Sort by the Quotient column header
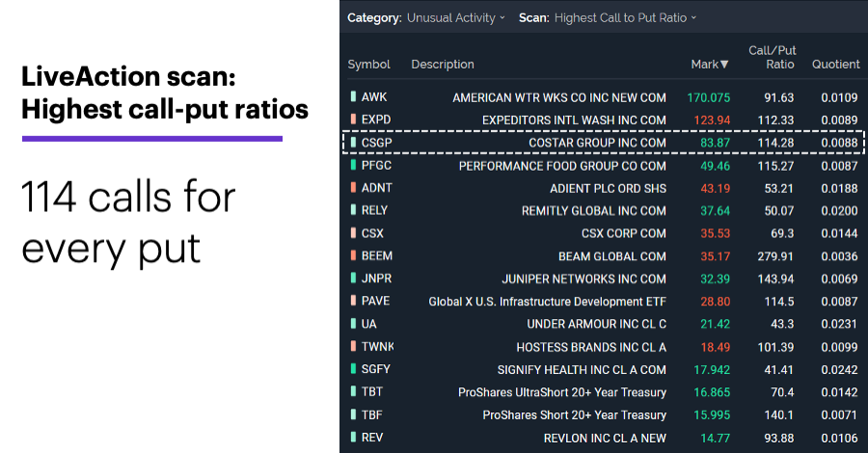868x453 pixels. (x=835, y=65)
